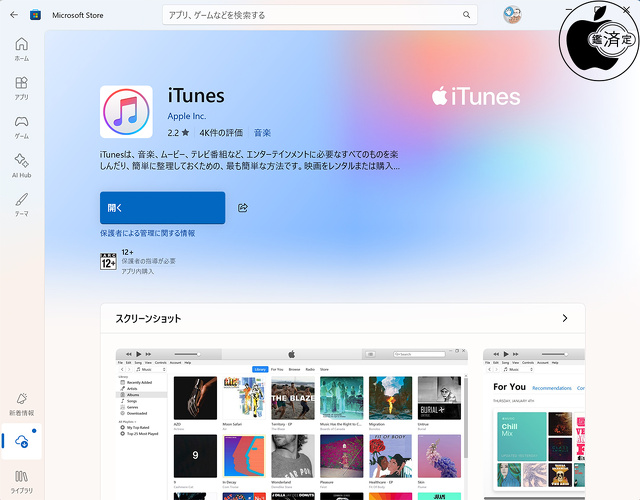Click the search magnifier icon
Screen dimensions: 640x500
[x=466, y=15]
